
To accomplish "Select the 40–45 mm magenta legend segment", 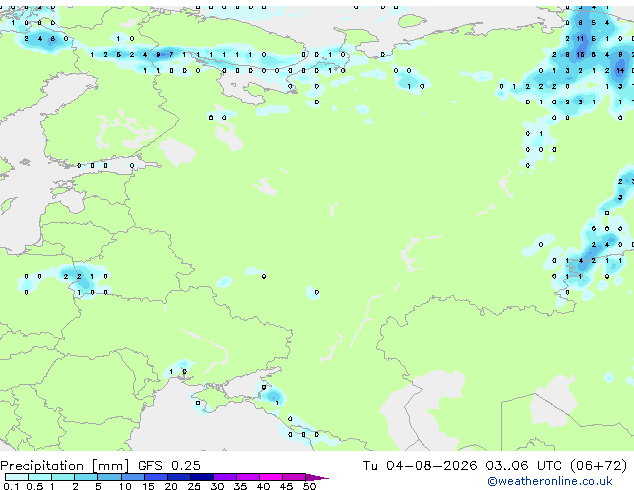I will pyautogui.click(x=271, y=477).
